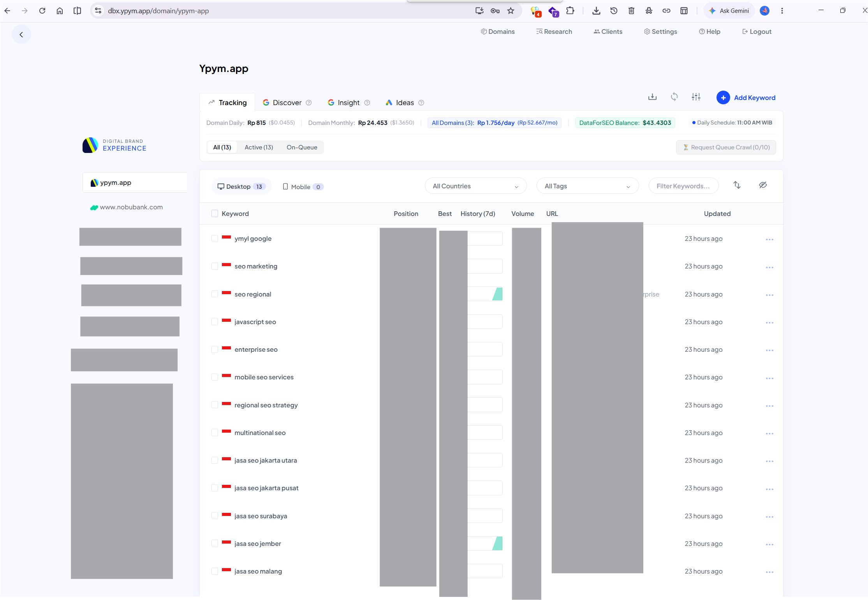The width and height of the screenshot is (868, 600).
Task: Click the export/download keywords icon
Action: [652, 97]
